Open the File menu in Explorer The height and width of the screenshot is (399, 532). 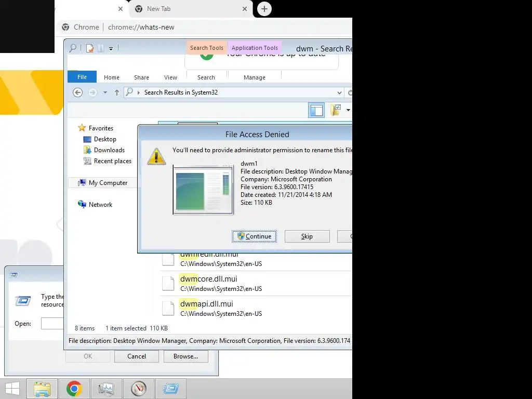coord(82,77)
